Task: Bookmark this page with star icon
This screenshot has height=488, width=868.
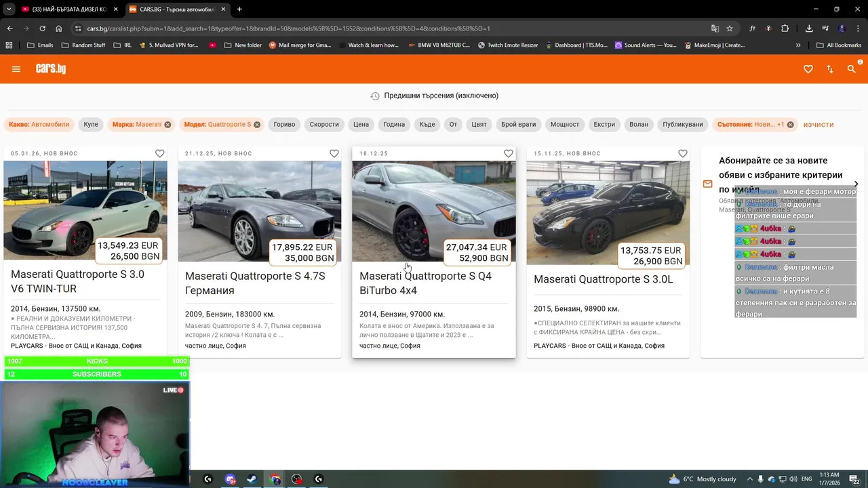Action: (x=730, y=28)
